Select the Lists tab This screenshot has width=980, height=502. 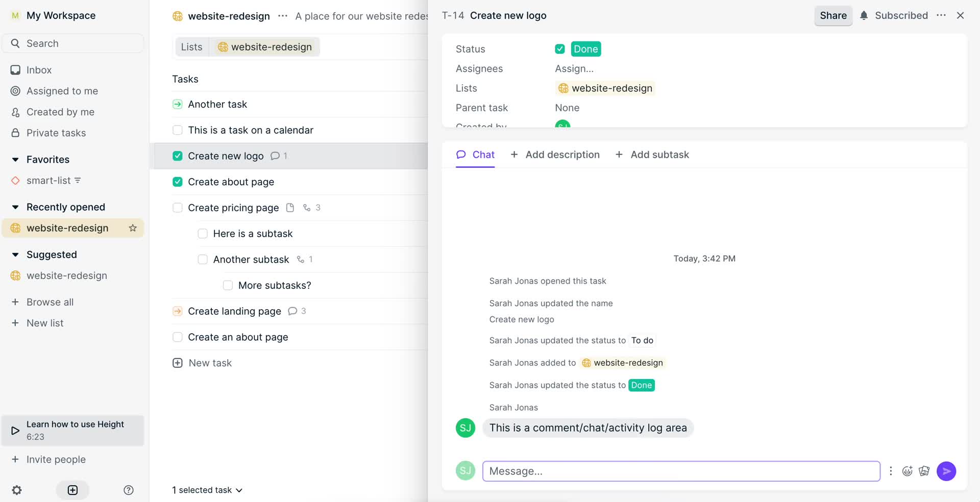191,47
